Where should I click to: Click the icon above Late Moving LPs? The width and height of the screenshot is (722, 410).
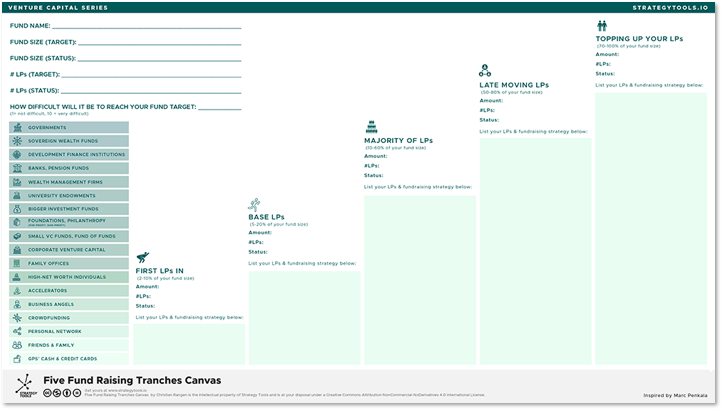coord(485,71)
